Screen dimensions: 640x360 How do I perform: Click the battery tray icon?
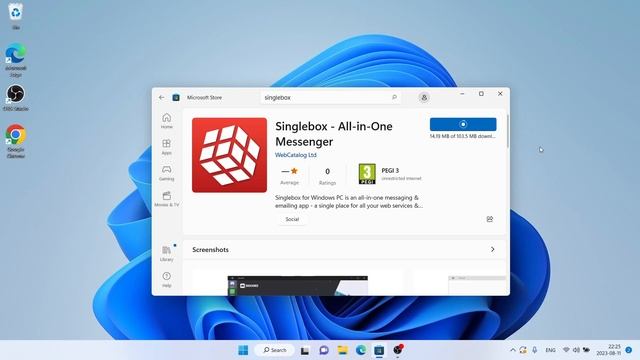click(587, 350)
